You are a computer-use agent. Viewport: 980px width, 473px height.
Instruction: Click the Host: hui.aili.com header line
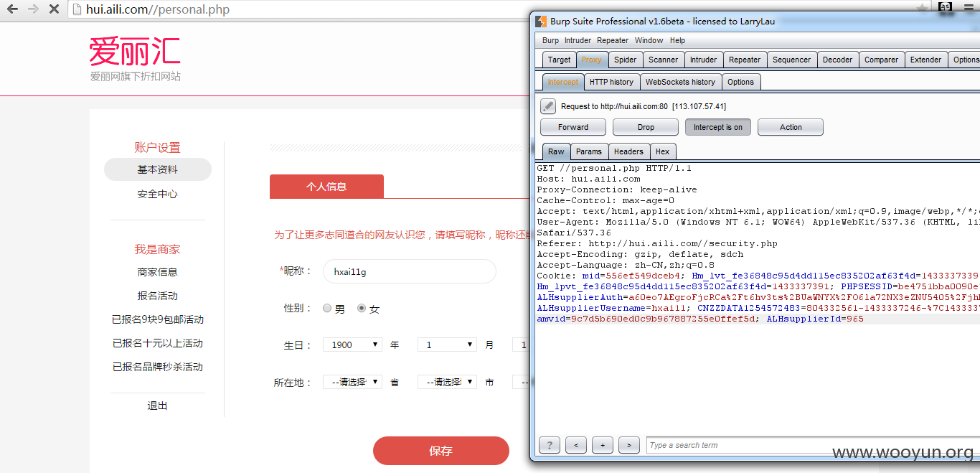coord(588,179)
